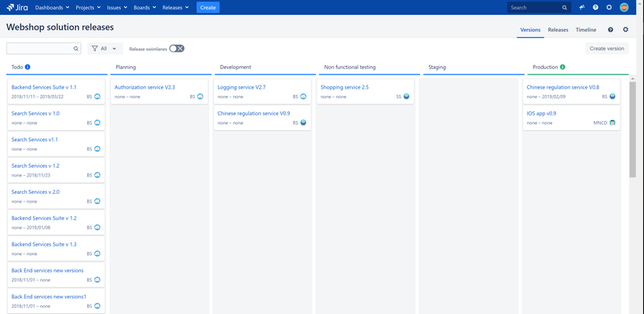
Task: Switch to the Versions tab
Action: (530, 30)
